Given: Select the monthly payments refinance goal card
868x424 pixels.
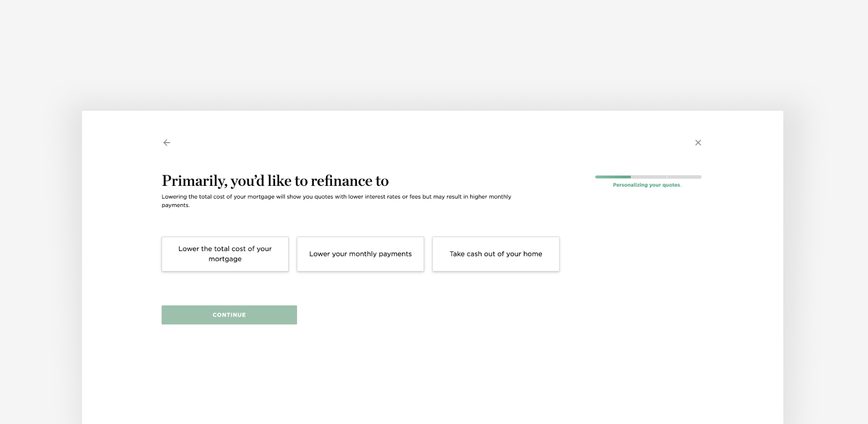Looking at the screenshot, I should point(360,254).
